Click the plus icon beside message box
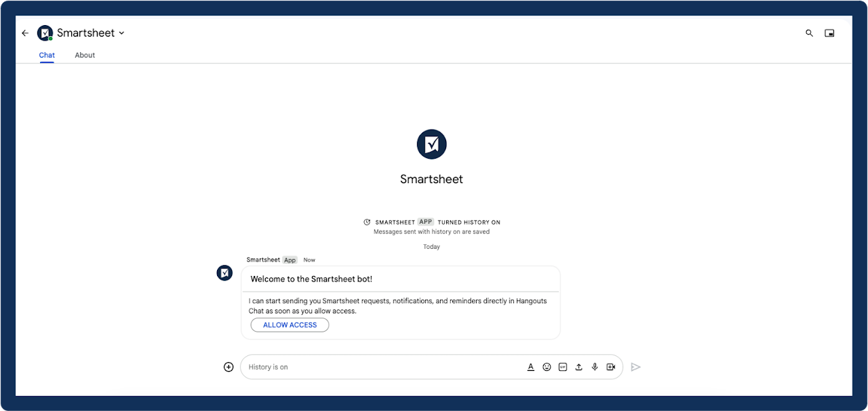Screen dimensions: 868x411 (229, 367)
